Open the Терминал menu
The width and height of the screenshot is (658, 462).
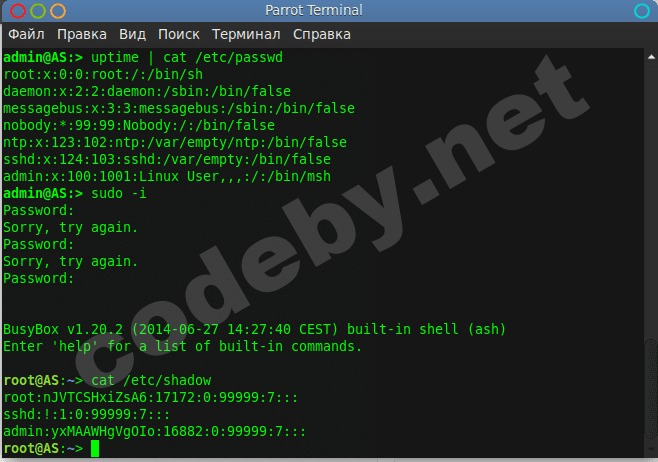click(246, 34)
